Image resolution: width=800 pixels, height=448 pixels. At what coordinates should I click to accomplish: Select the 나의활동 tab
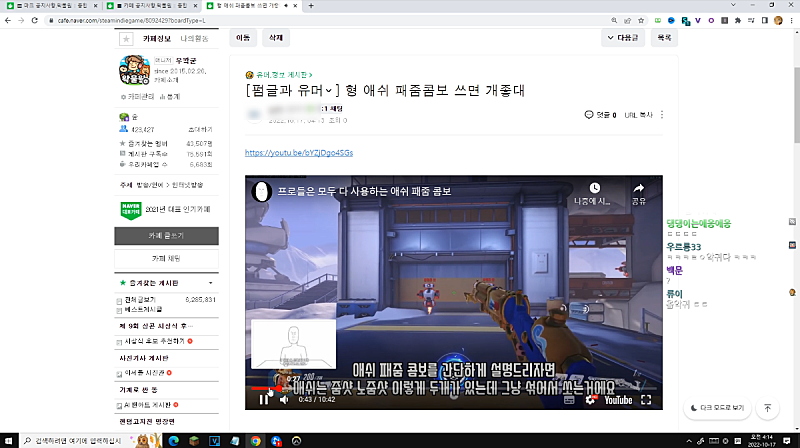(x=194, y=39)
